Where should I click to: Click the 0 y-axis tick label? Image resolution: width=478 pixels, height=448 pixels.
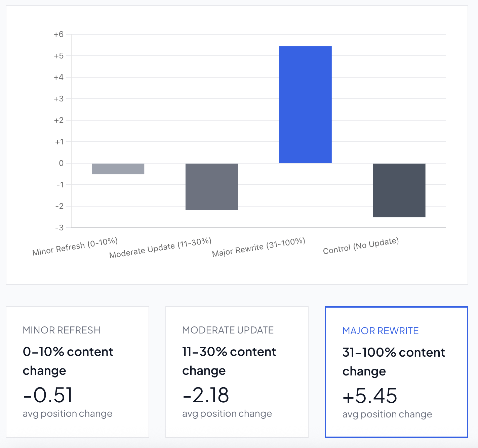pyautogui.click(x=61, y=163)
